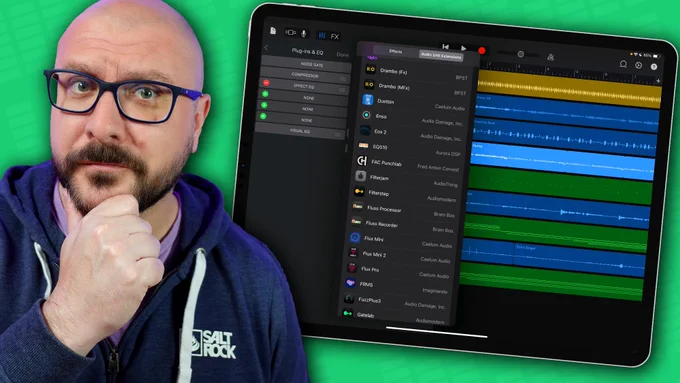Add a song section with the ruler plus
Image resolution: width=680 pixels, height=383 pixels.
[x=658, y=81]
